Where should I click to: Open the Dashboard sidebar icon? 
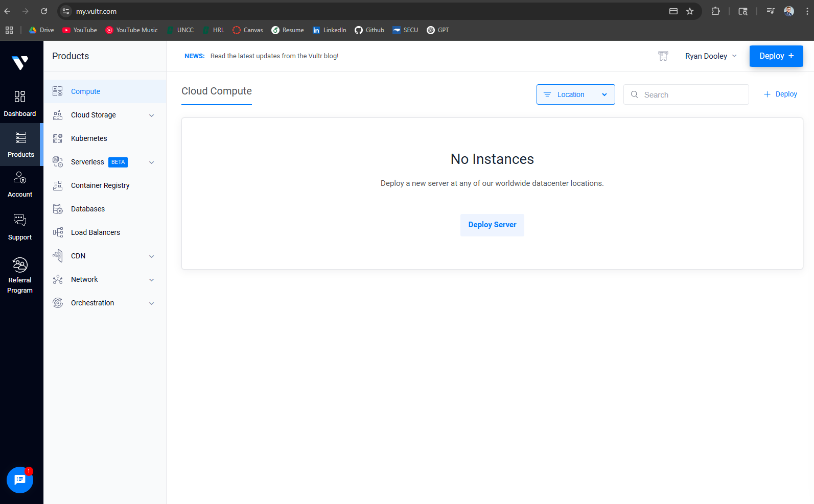(x=20, y=97)
